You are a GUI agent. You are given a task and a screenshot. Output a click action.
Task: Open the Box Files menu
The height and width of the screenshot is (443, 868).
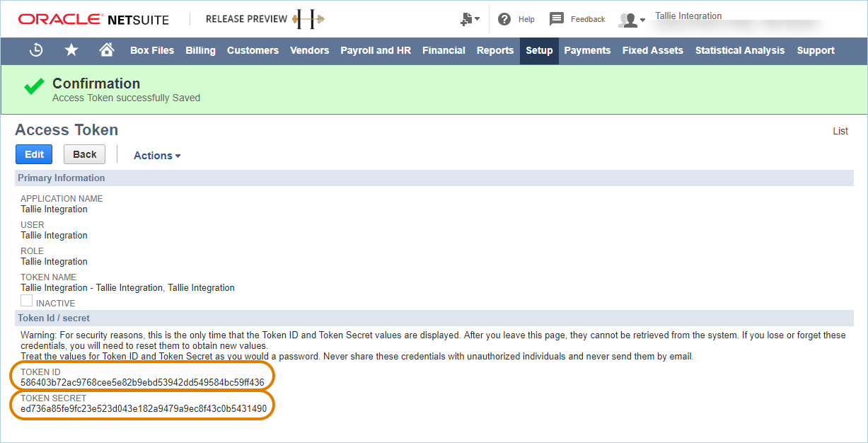tap(152, 50)
